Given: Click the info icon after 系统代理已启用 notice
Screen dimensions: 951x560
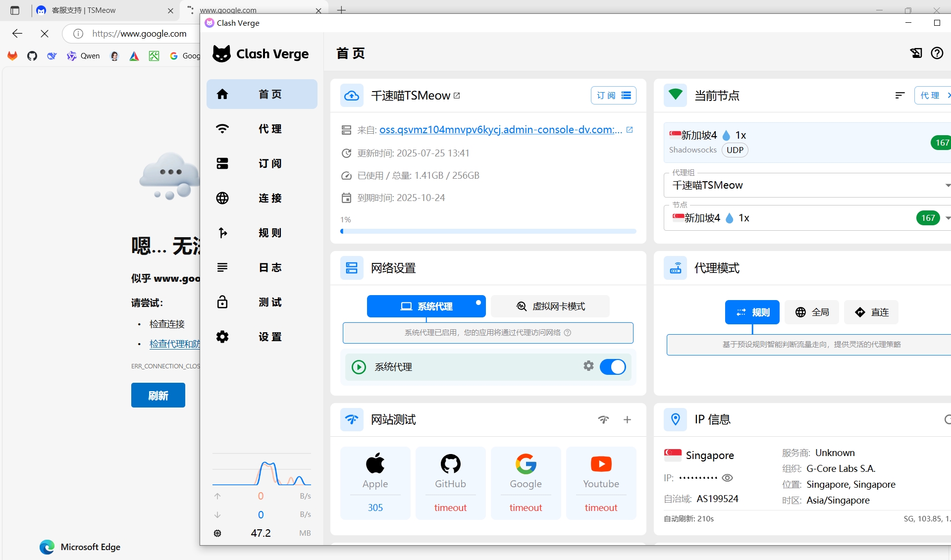Looking at the screenshot, I should point(568,333).
